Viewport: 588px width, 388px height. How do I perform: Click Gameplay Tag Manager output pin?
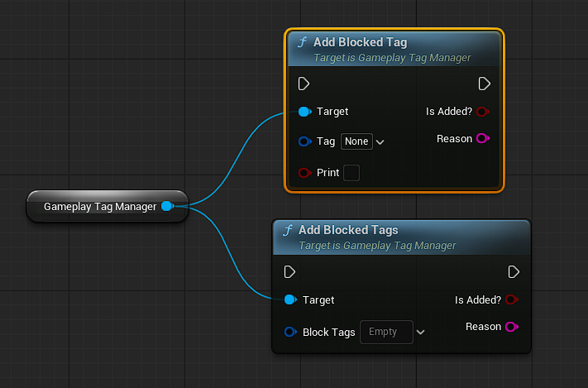click(167, 206)
